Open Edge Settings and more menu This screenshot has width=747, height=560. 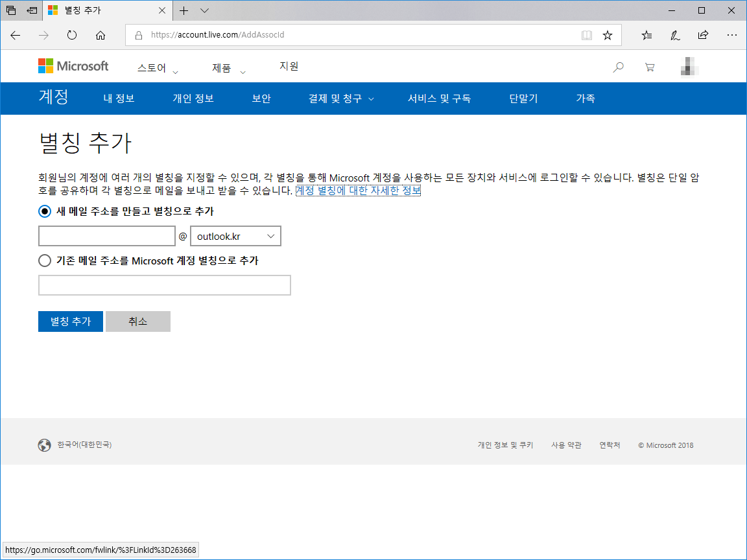(x=731, y=35)
